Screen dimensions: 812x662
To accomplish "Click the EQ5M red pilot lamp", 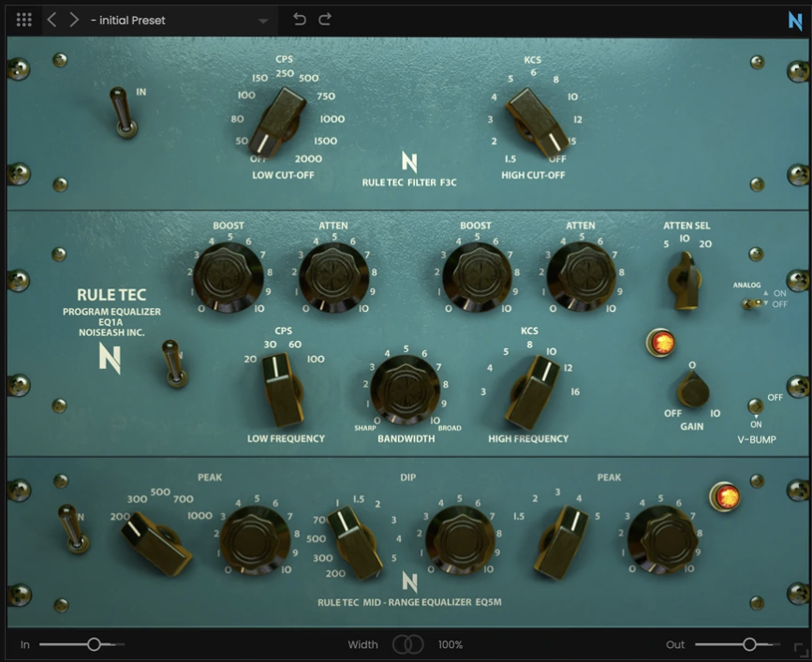I will click(x=725, y=496).
